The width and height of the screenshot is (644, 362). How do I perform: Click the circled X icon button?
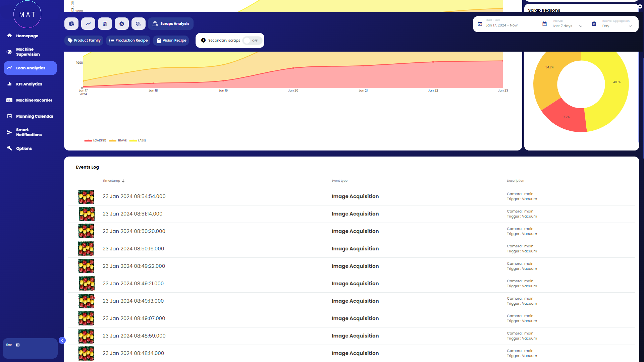point(122,24)
